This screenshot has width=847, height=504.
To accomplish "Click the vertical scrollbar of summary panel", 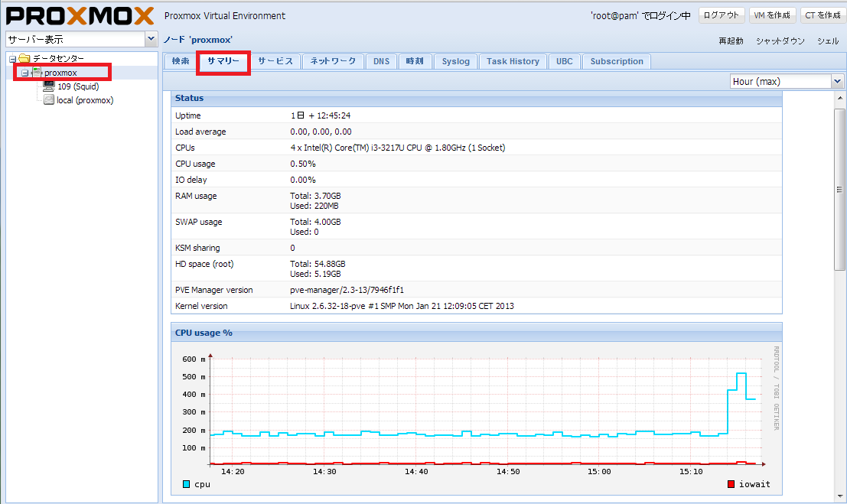I will coord(839,191).
